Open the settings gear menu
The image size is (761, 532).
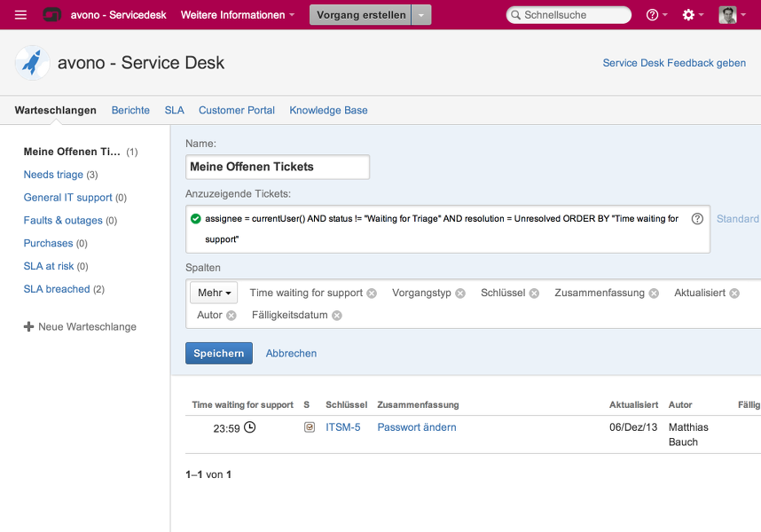coord(693,15)
